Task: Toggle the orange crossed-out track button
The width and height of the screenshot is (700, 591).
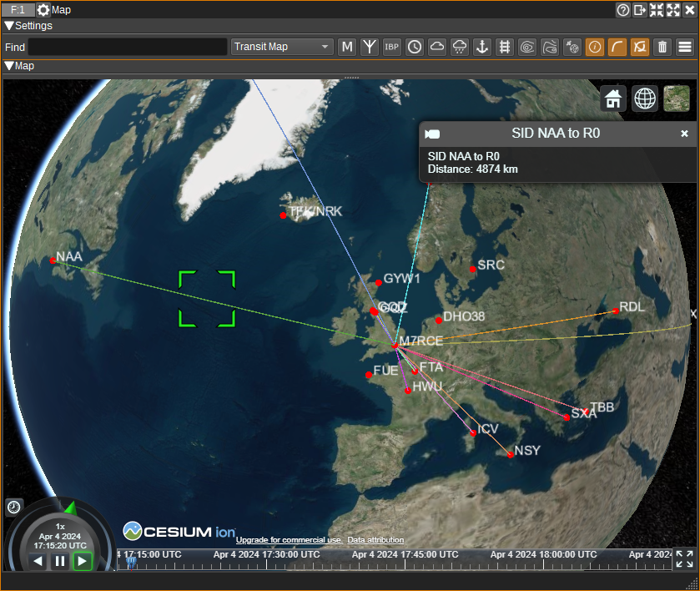Action: [x=640, y=47]
